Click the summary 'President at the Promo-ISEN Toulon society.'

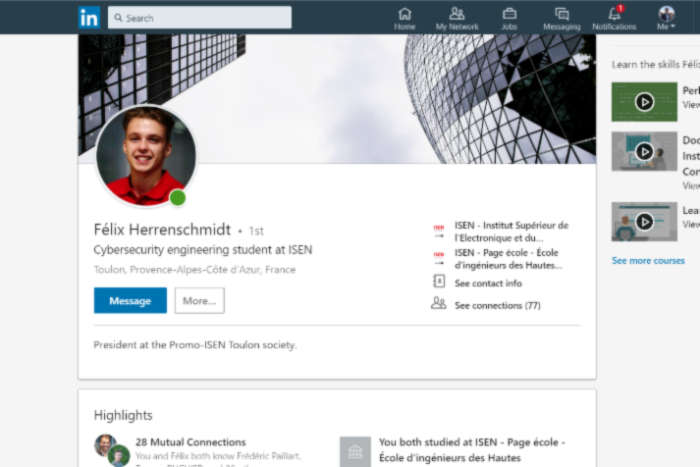195,345
